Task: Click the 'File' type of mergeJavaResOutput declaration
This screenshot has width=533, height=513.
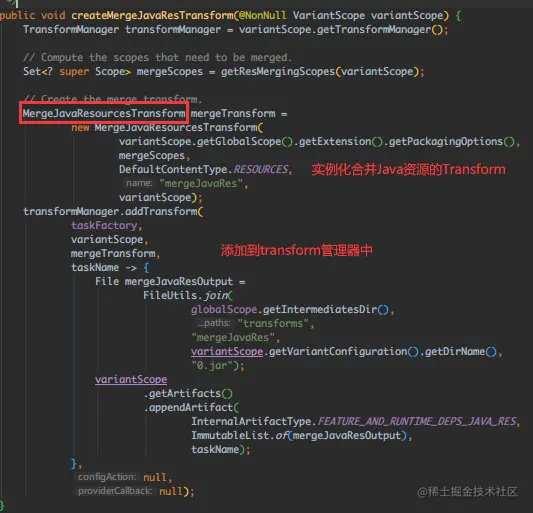Action: pos(107,281)
